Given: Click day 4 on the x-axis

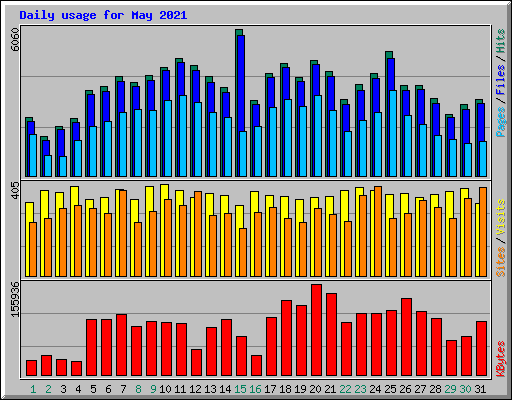Looking at the screenshot, I should tap(78, 389).
